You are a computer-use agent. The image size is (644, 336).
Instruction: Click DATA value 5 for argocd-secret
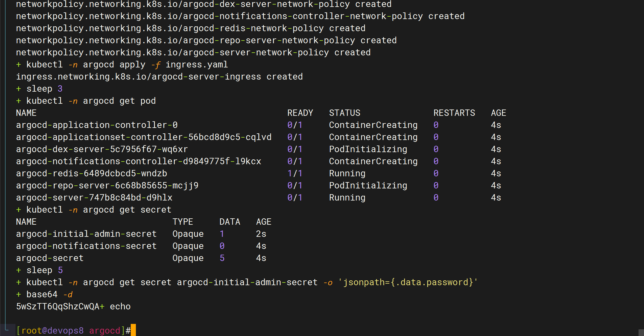222,258
